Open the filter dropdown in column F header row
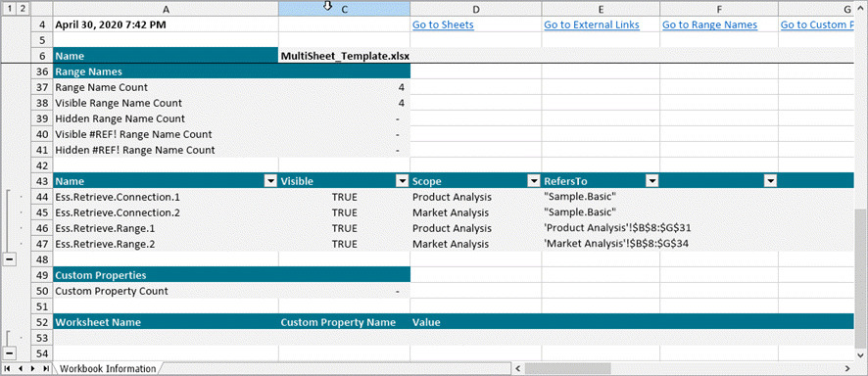The image size is (868, 376). pyautogui.click(x=770, y=181)
